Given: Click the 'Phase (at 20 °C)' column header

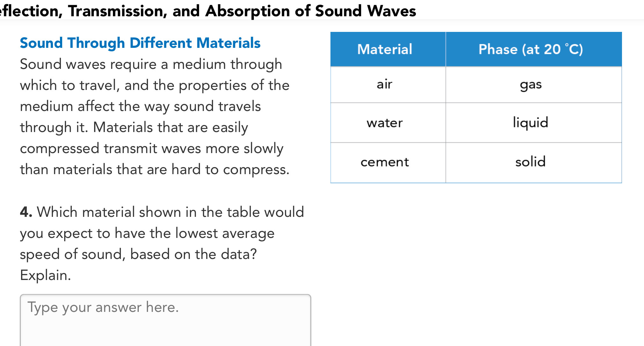Looking at the screenshot, I should (x=530, y=49).
